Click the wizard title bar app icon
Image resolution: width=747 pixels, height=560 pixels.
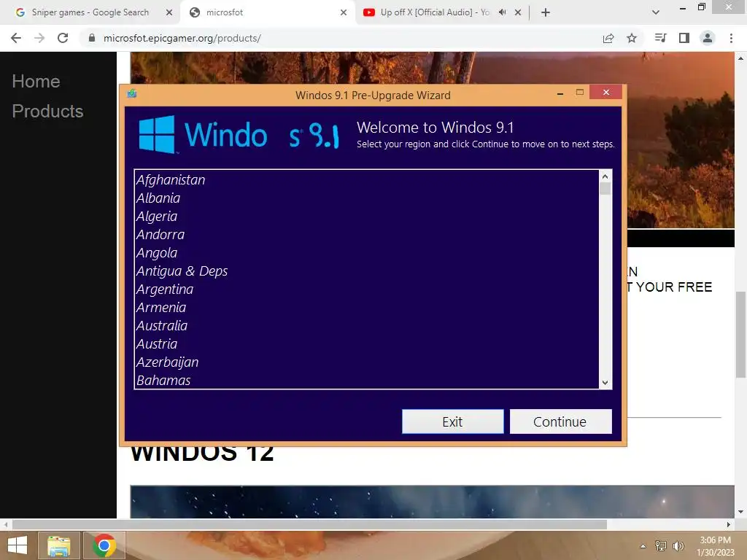(x=132, y=93)
